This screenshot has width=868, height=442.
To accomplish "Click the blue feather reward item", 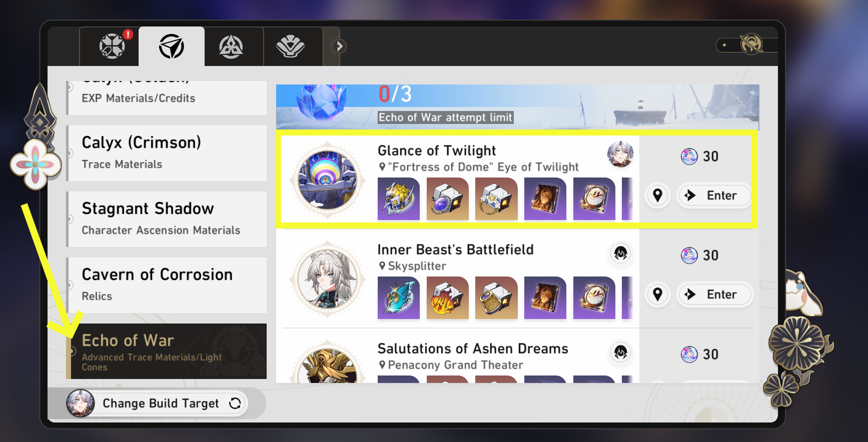I will coord(399,298).
